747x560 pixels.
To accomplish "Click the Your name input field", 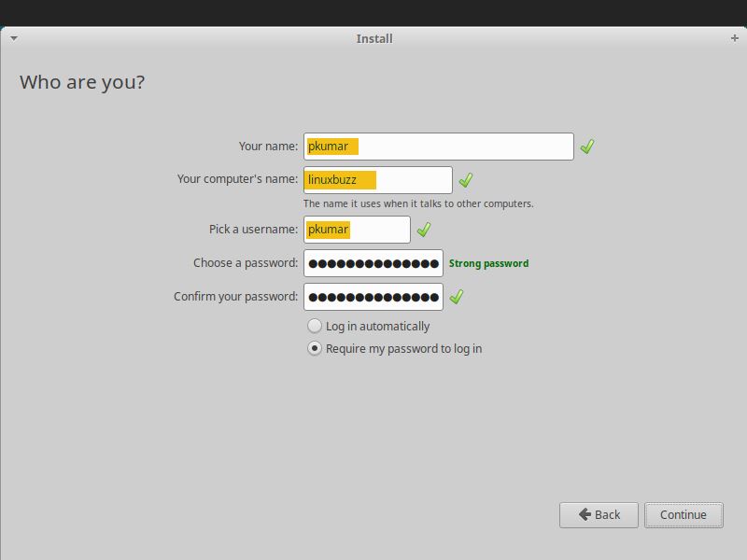I will pos(438,147).
